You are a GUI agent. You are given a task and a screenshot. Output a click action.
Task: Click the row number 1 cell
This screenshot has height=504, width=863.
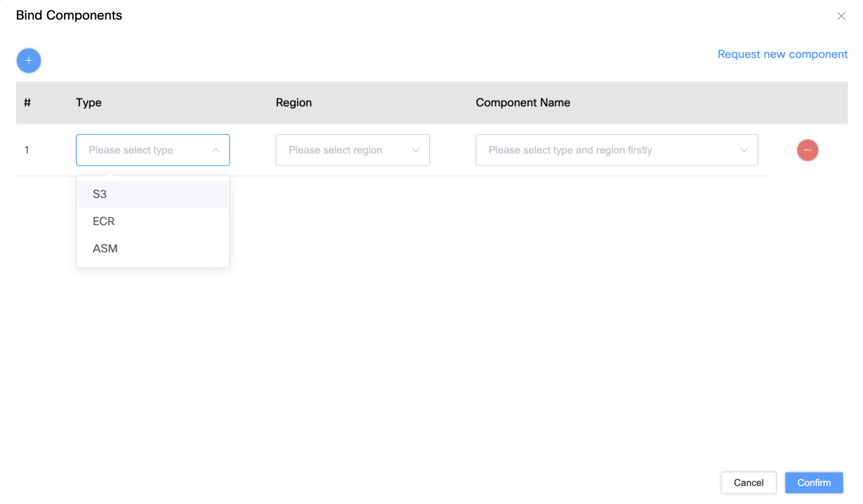26,150
